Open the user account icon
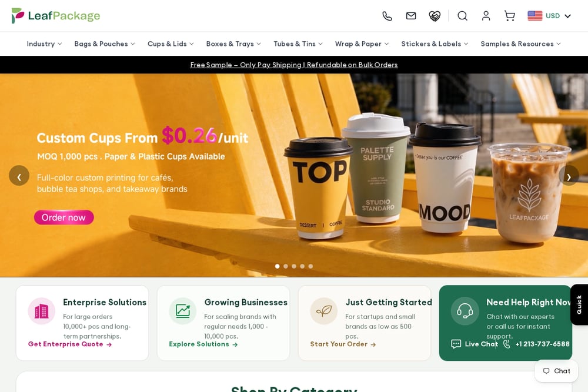This screenshot has height=392, width=588. (x=486, y=16)
